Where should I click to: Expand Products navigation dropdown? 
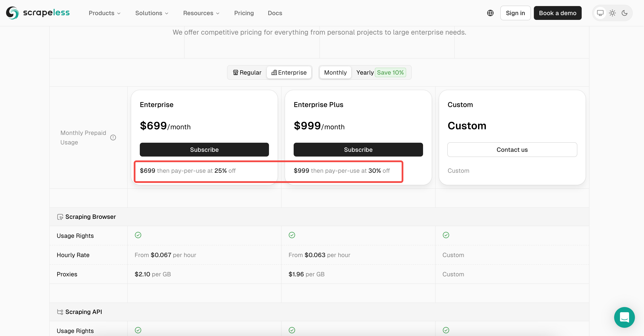[x=104, y=13]
